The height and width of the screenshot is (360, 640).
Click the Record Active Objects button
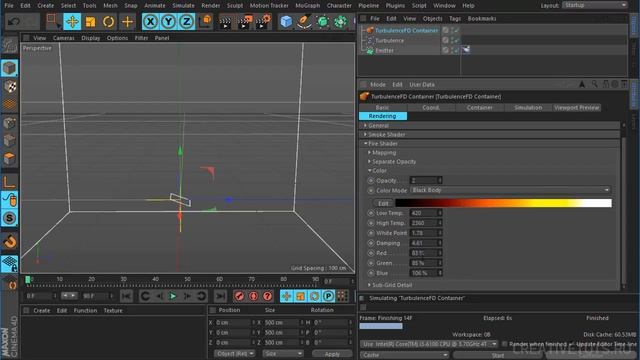pyautogui.click(x=239, y=296)
